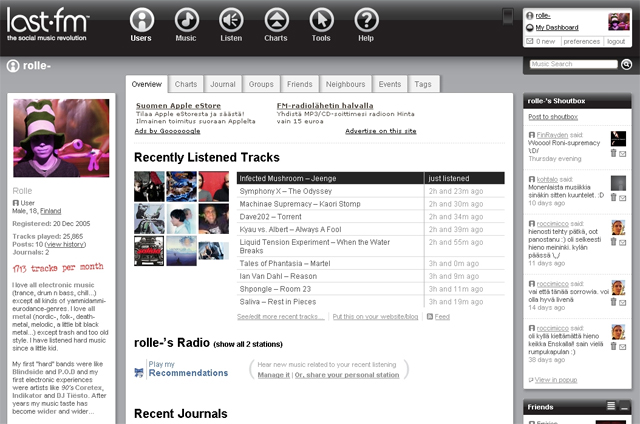Collapse the Friends panel minimize icon

point(624,406)
